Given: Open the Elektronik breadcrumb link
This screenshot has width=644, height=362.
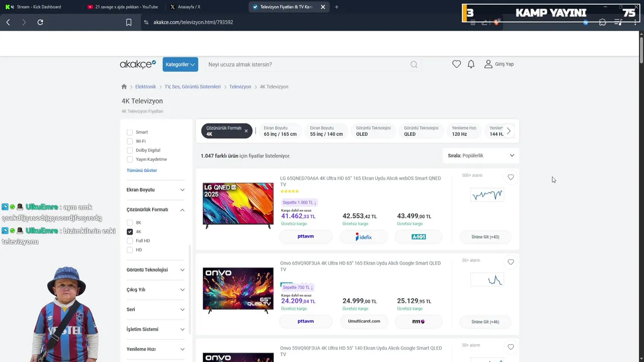Looking at the screenshot, I should [x=145, y=86].
